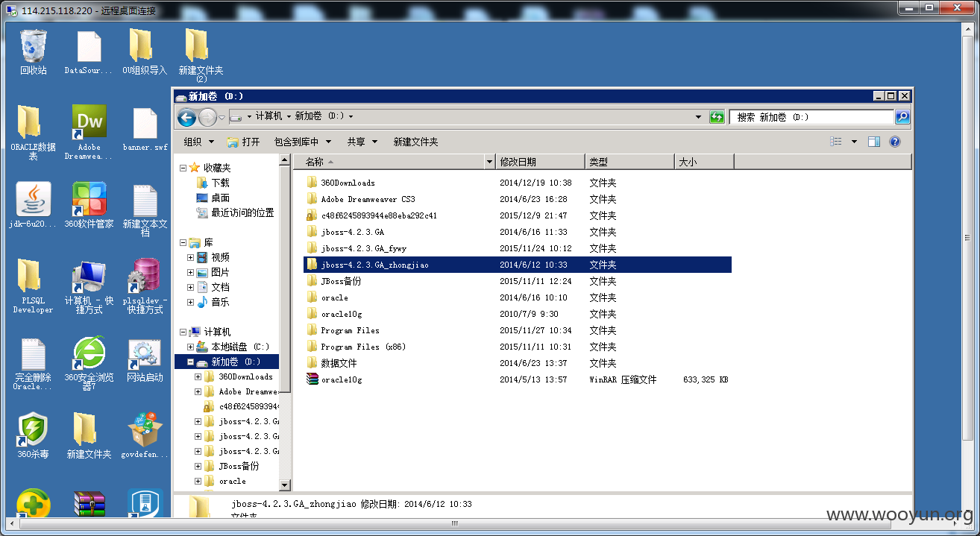Open the 共享 menu

(362, 142)
